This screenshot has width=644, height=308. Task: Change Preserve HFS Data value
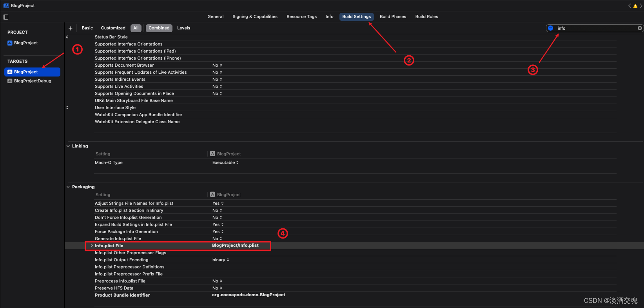[x=217, y=288]
